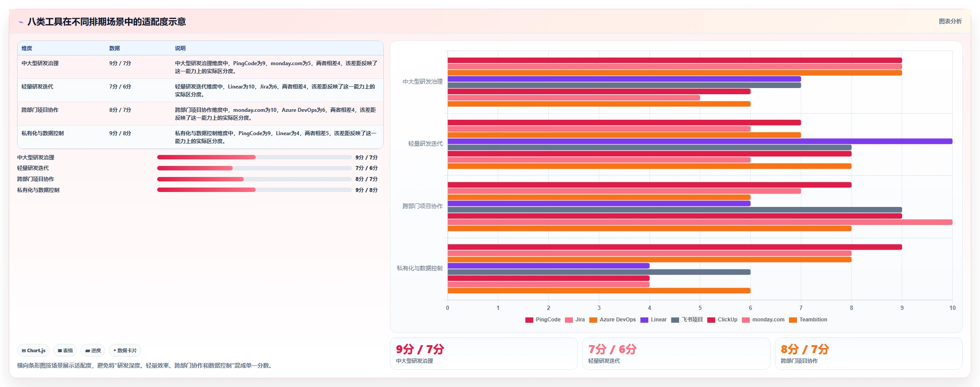Click gray 飞书项目 bar in 跨部门项目协作 group
The height and width of the screenshot is (387, 980).
[x=675, y=210]
